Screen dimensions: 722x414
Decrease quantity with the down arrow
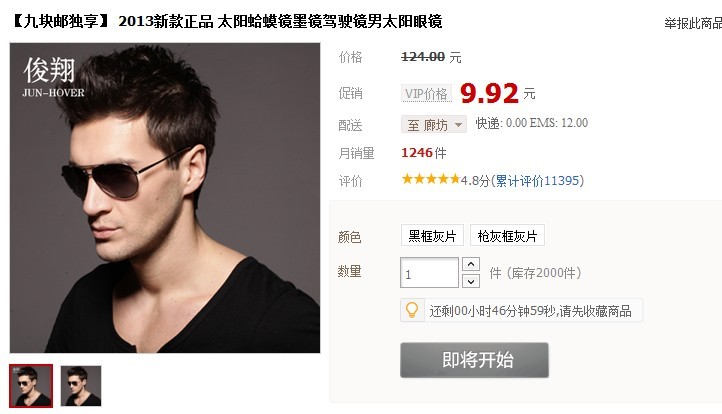[471, 281]
